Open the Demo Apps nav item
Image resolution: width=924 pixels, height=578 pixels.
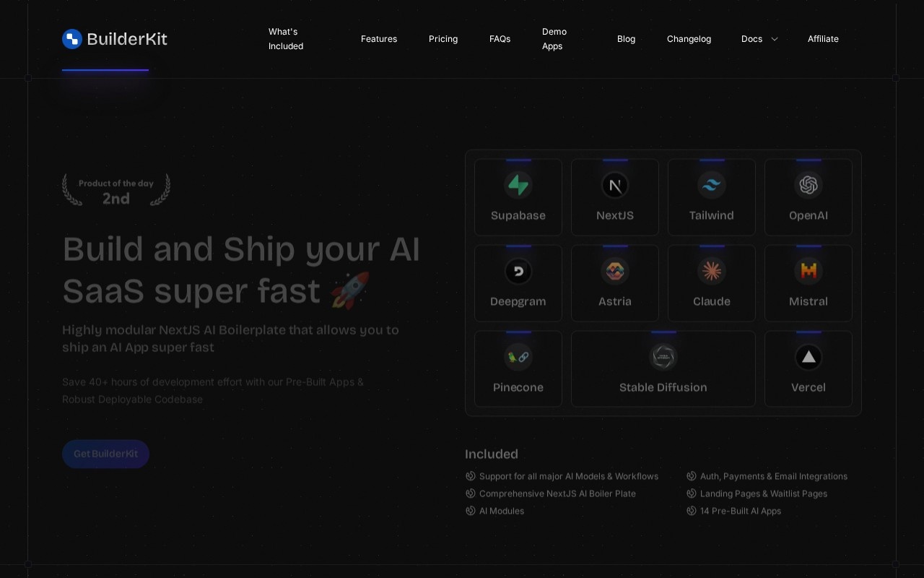(554, 39)
